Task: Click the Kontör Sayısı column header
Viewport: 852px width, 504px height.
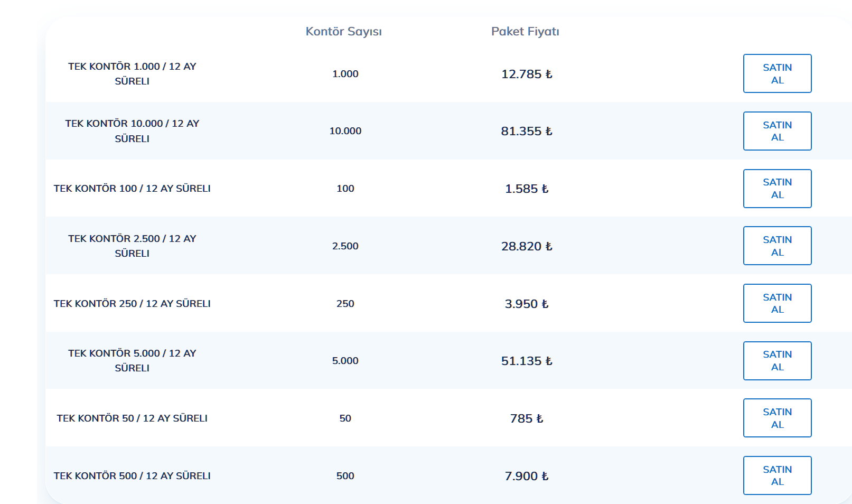Action: pyautogui.click(x=344, y=32)
